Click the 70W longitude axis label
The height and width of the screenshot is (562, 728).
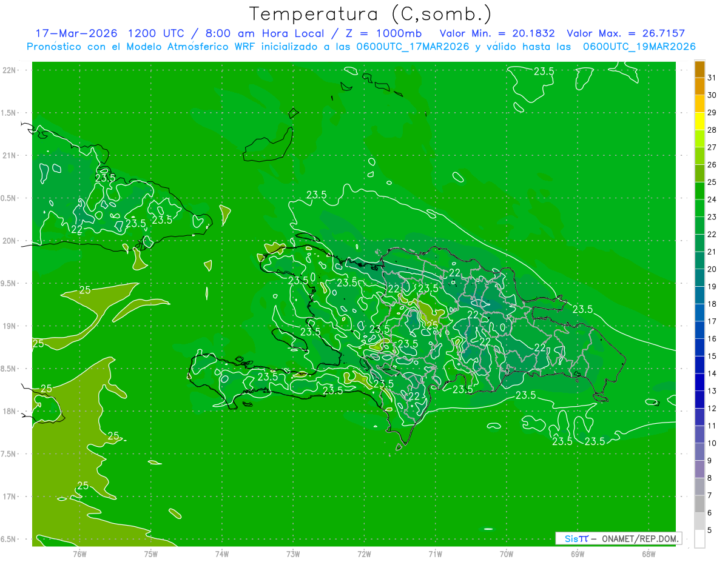tap(507, 554)
